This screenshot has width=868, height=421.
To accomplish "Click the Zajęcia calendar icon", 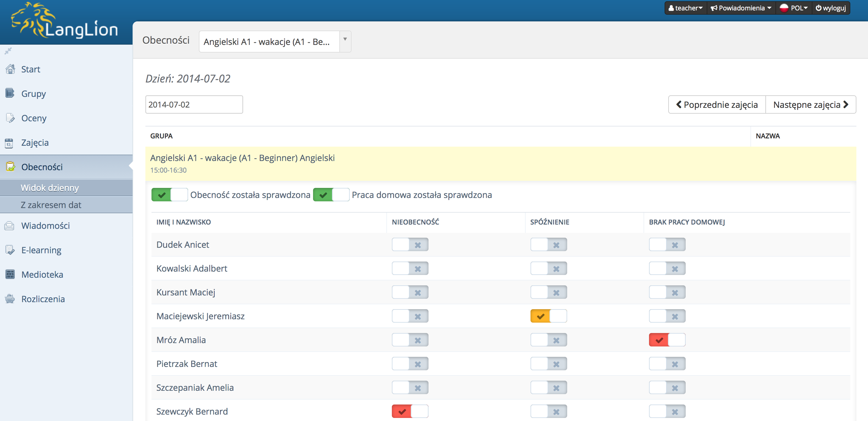I will [x=9, y=143].
